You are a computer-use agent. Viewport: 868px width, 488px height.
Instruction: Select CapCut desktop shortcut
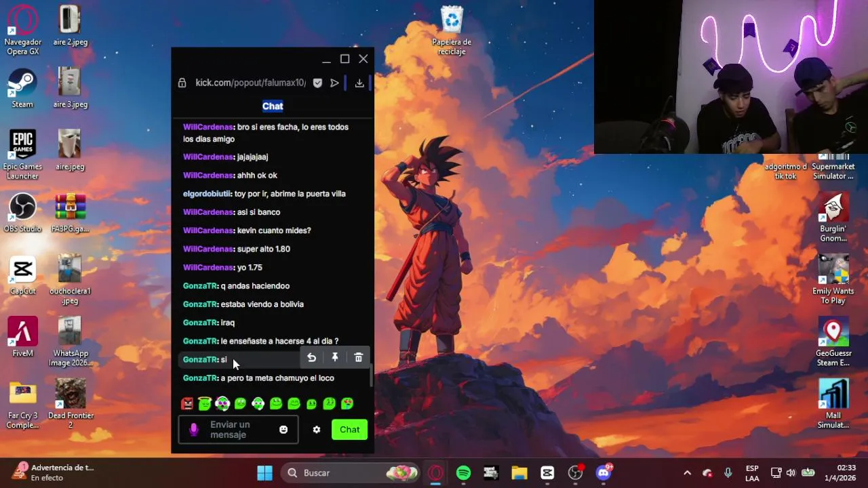pyautogui.click(x=22, y=275)
